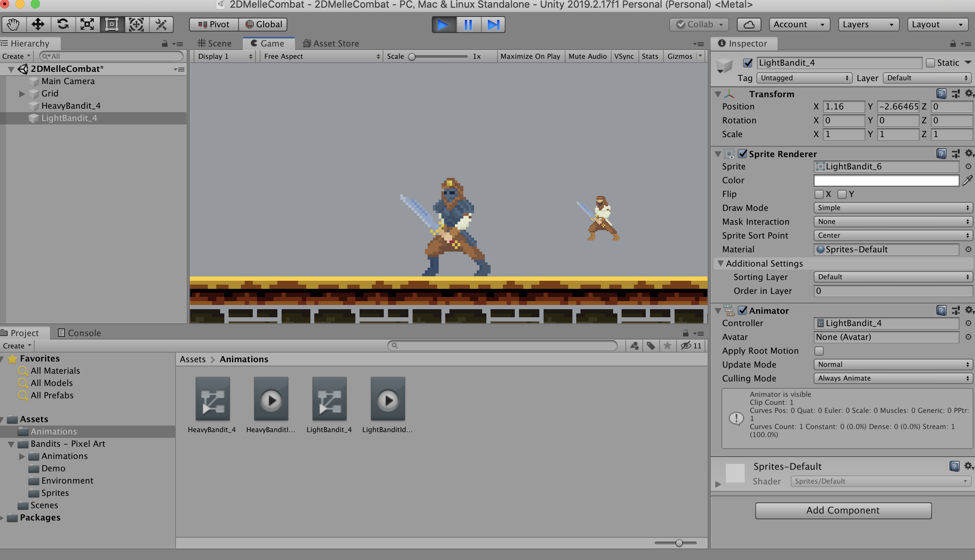This screenshot has width=975, height=560.
Task: Open the Layers dropdown
Action: pyautogui.click(x=868, y=25)
